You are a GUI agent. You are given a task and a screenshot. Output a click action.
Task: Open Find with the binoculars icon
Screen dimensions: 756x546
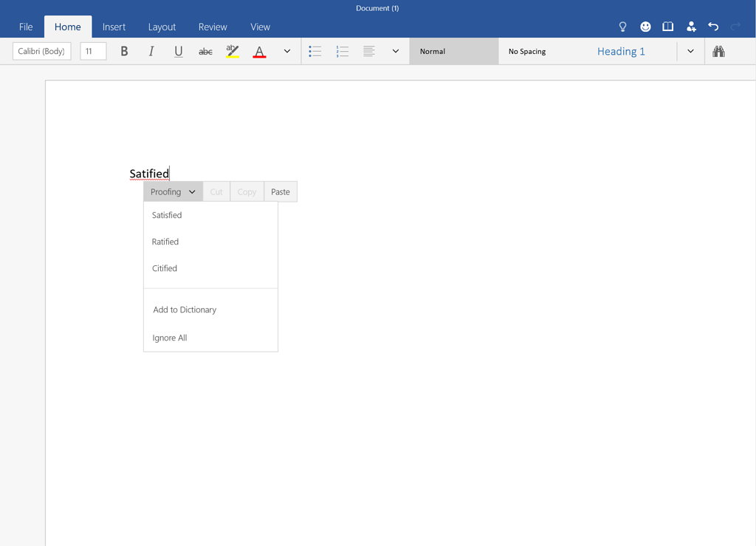718,51
